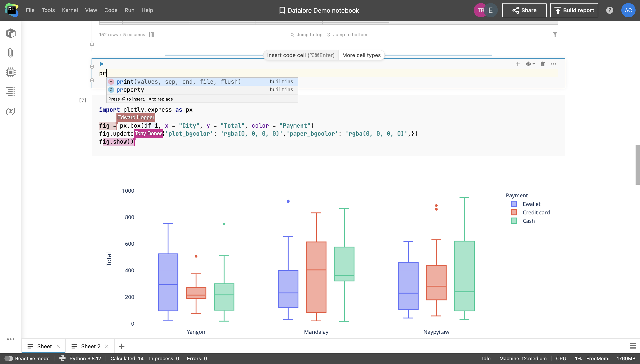Image resolution: width=640 pixels, height=364 pixels.
Task: Expand More cell types dropdown
Action: point(361,55)
